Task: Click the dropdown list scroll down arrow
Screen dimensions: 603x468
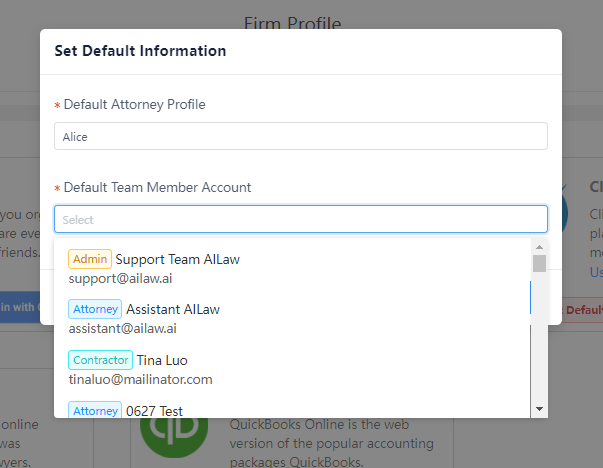Action: tap(539, 409)
